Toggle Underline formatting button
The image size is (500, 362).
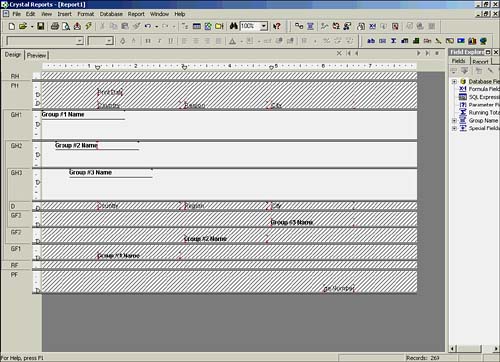[x=171, y=41]
